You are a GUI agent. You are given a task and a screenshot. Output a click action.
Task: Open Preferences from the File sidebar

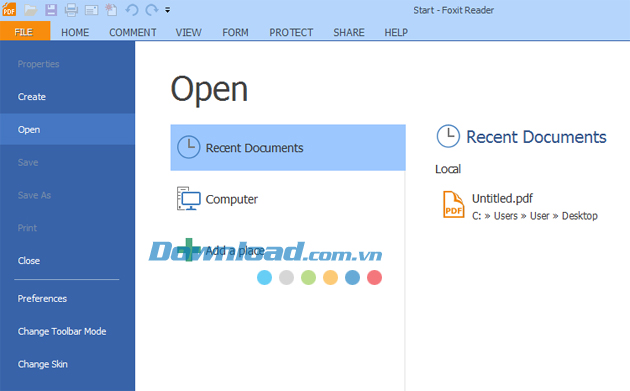68,299
